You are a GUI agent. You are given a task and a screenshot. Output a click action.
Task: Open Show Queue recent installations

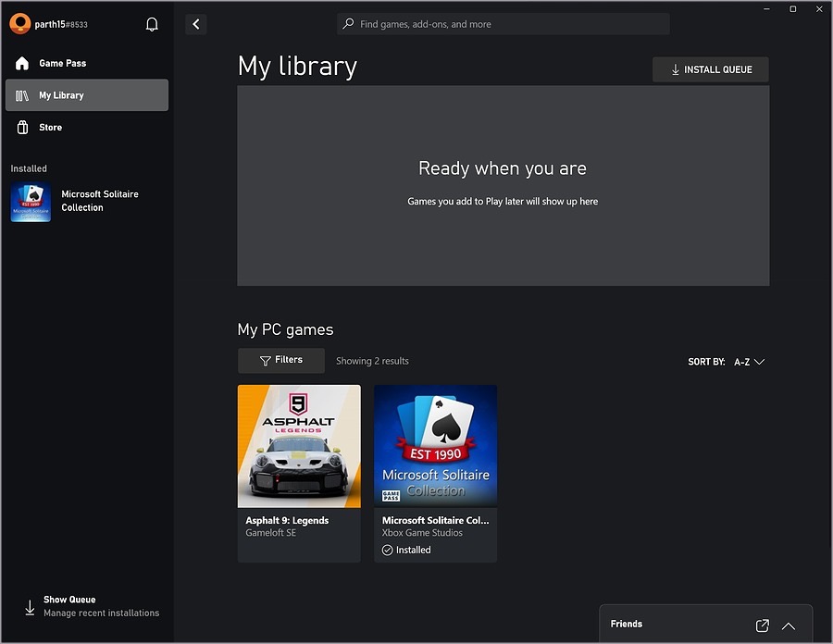click(x=92, y=606)
